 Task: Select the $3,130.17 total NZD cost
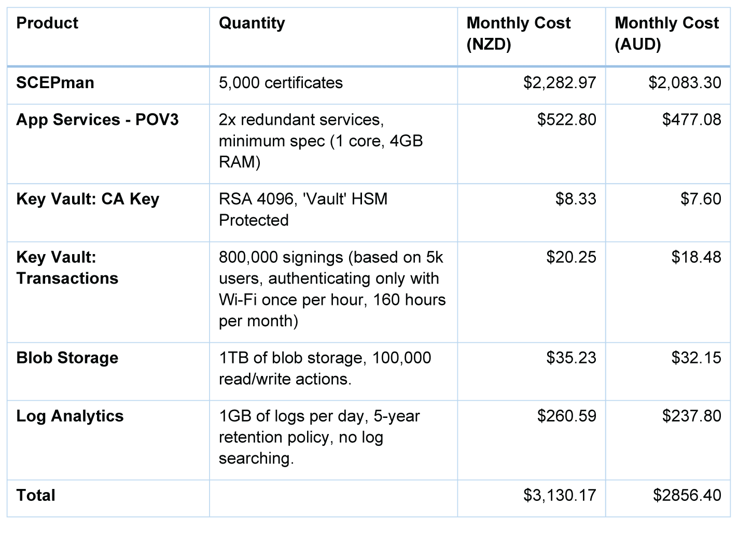(x=560, y=495)
